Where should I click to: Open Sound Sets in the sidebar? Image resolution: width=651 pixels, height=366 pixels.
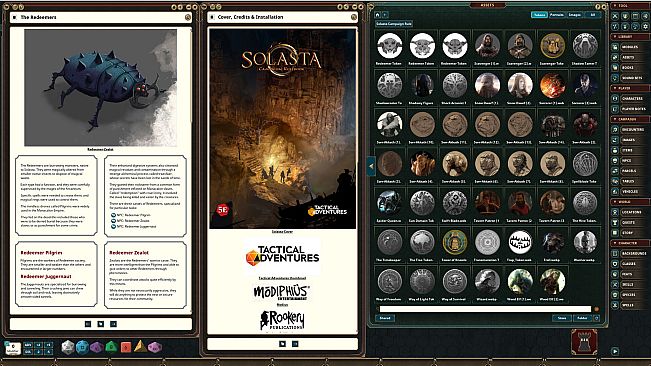coord(629,78)
